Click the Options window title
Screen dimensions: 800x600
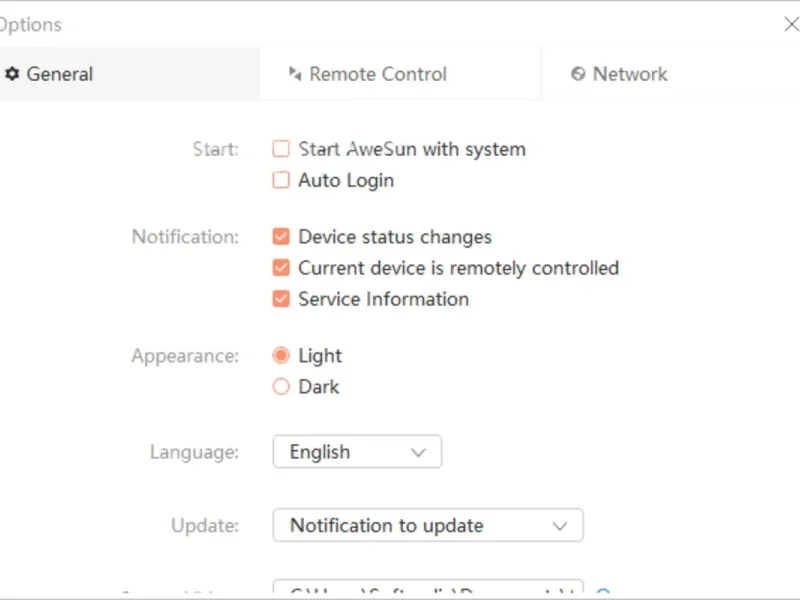[x=30, y=24]
